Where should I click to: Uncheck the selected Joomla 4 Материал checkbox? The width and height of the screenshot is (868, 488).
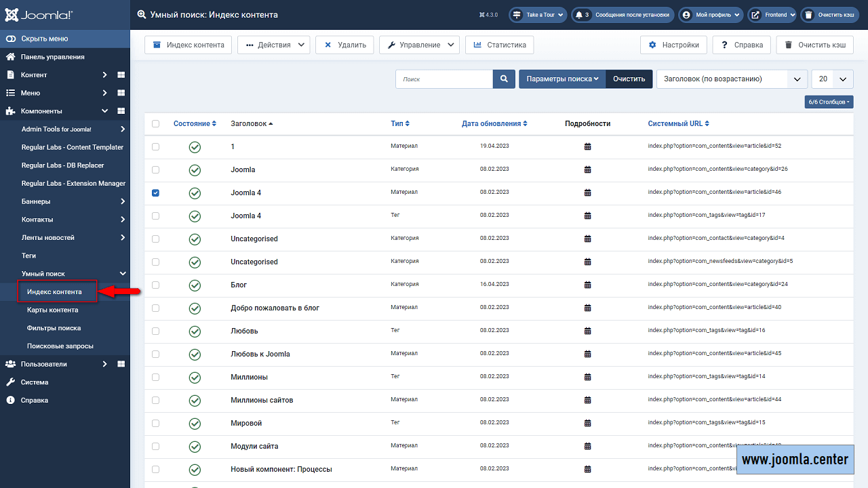pyautogui.click(x=156, y=192)
